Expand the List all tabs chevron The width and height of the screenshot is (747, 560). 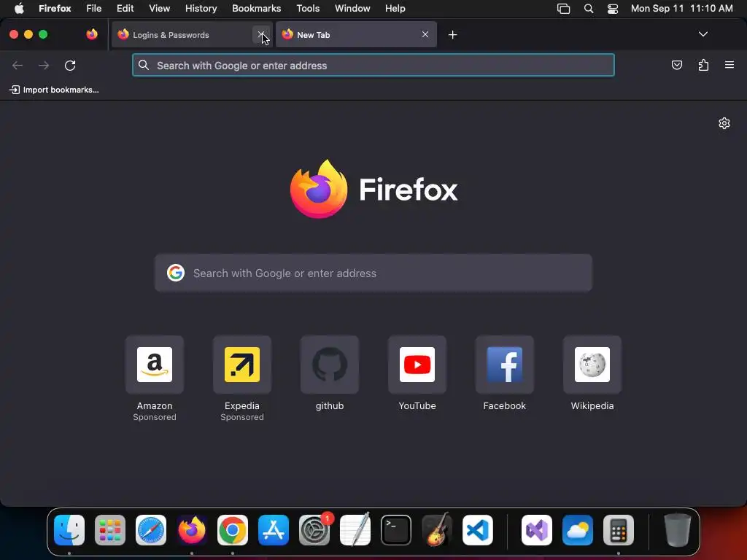[703, 34]
